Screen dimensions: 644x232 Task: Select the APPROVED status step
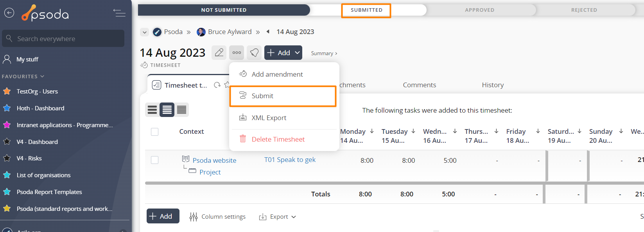coord(479,10)
